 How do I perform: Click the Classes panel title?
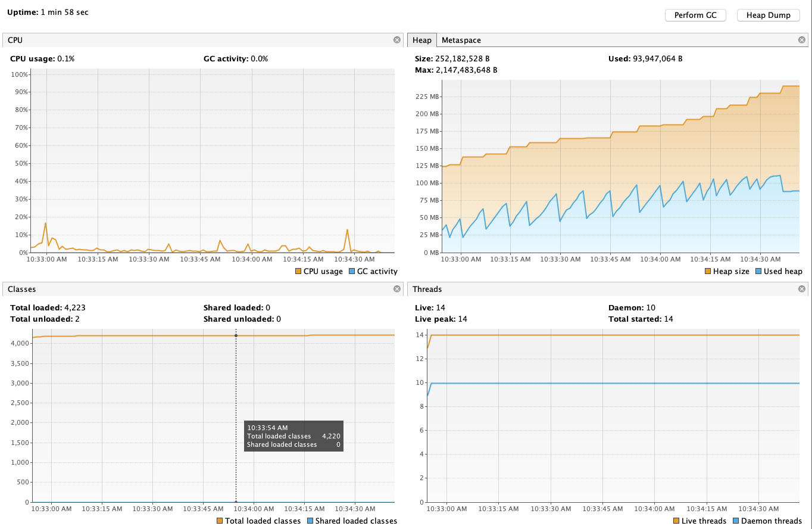tap(21, 289)
